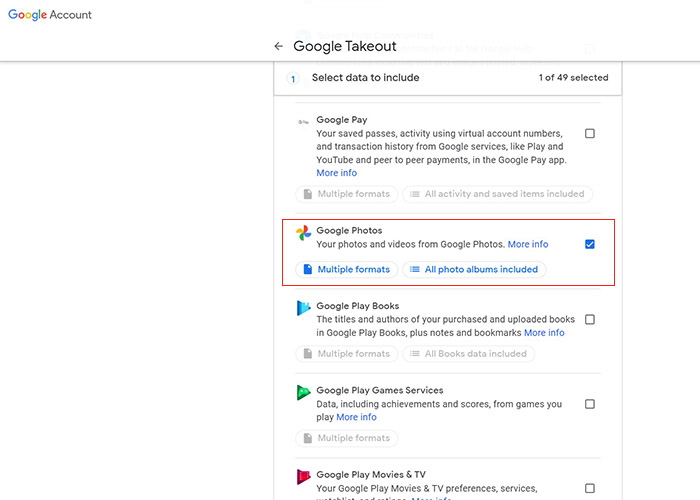This screenshot has height=500, width=700.
Task: Click the Google Play Books icon
Action: tap(304, 308)
